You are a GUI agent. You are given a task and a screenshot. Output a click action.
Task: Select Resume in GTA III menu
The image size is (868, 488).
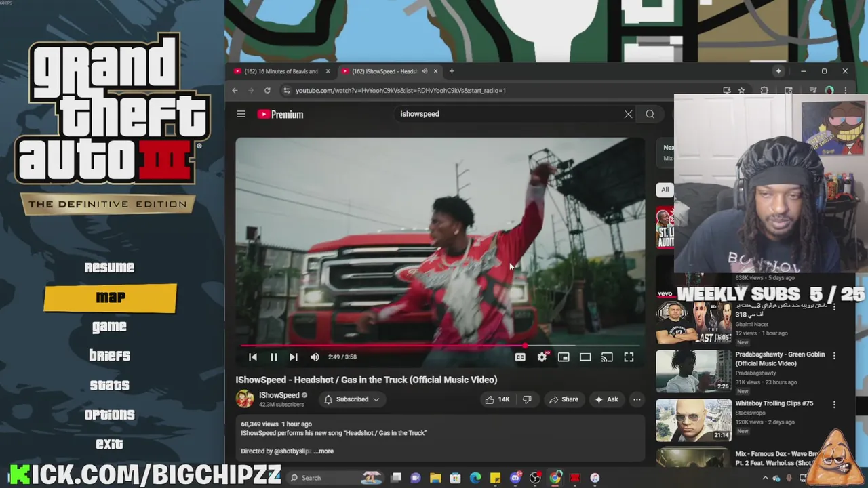[x=109, y=268]
